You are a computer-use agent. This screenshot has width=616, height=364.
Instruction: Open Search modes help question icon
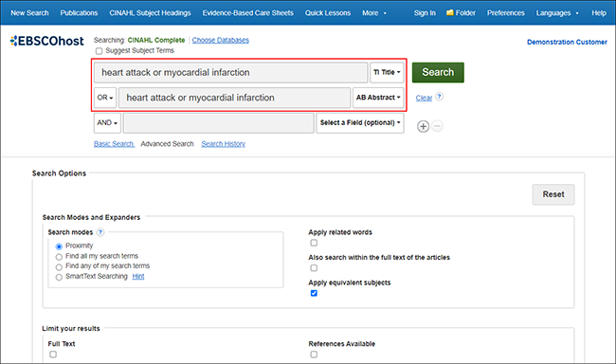100,232
